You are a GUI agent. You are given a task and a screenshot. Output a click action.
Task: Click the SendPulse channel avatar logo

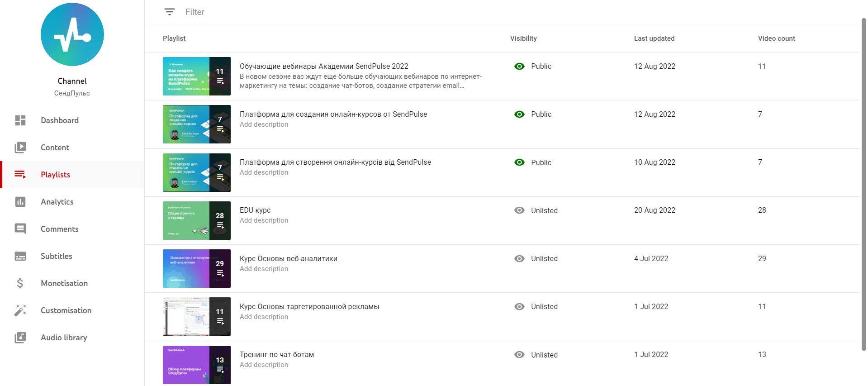[72, 34]
